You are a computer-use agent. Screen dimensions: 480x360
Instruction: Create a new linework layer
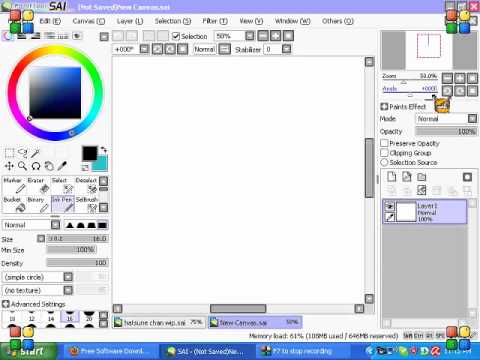point(407,177)
